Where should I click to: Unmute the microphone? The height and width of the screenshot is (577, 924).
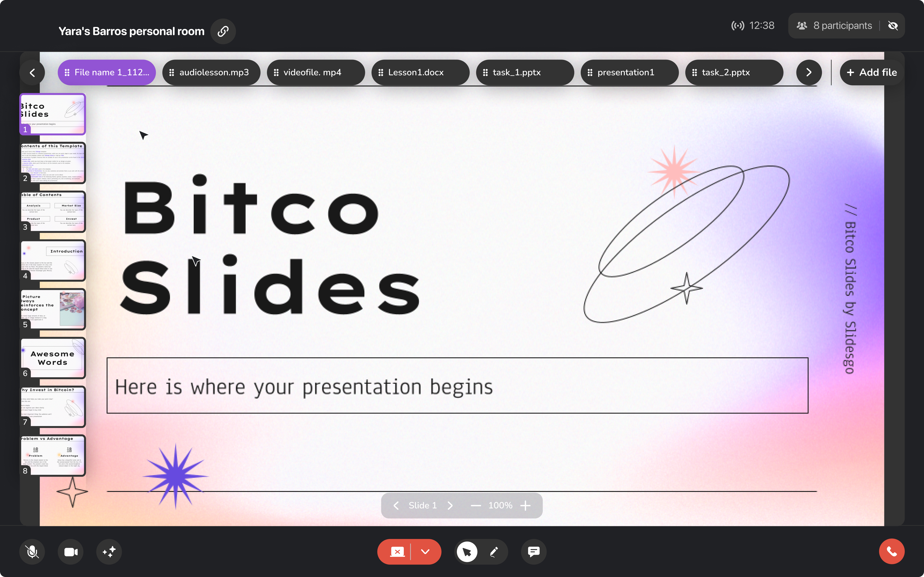[x=32, y=551]
